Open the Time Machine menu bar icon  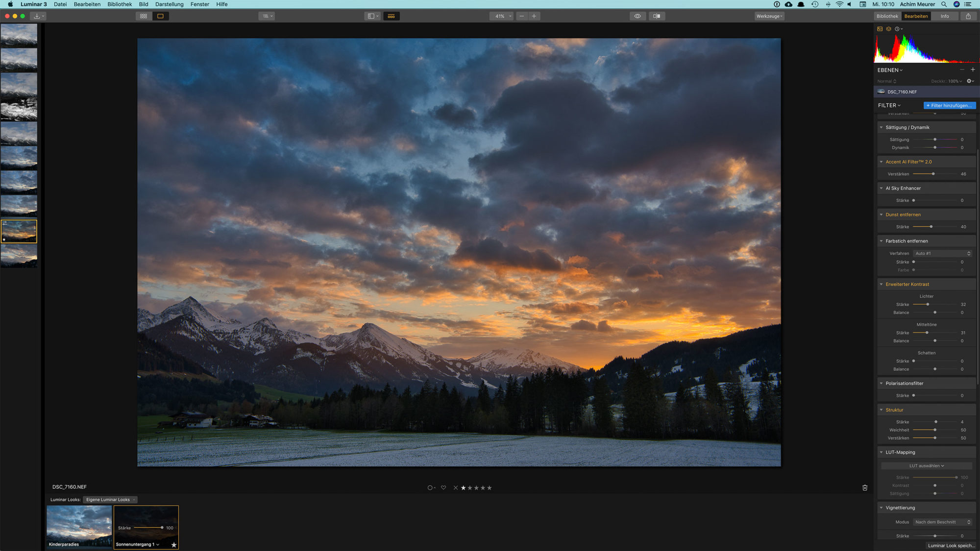point(815,4)
